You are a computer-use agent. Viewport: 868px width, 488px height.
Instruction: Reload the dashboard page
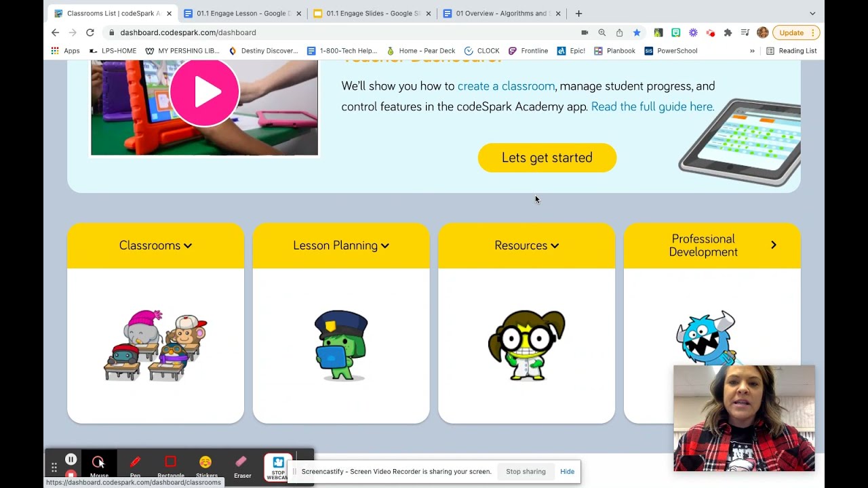[90, 33]
